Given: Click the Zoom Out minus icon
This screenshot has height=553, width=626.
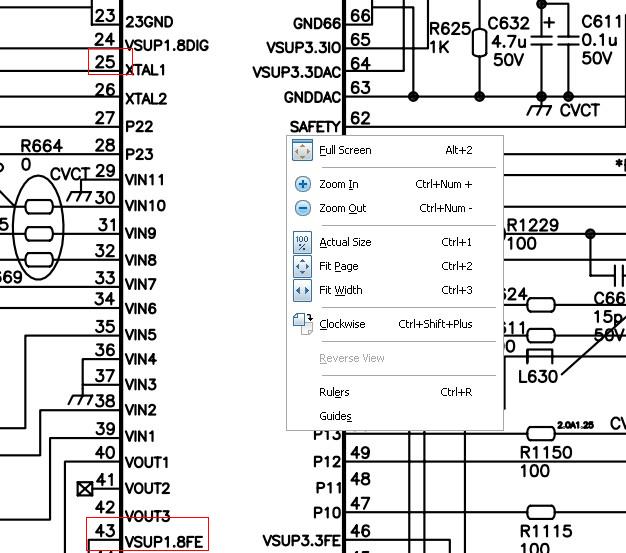Looking at the screenshot, I should 303,208.
